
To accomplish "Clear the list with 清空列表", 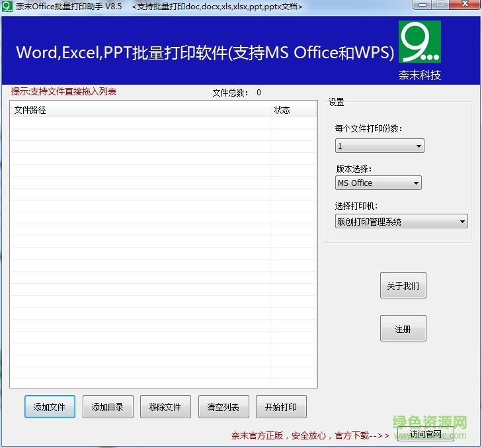I will (x=223, y=407).
